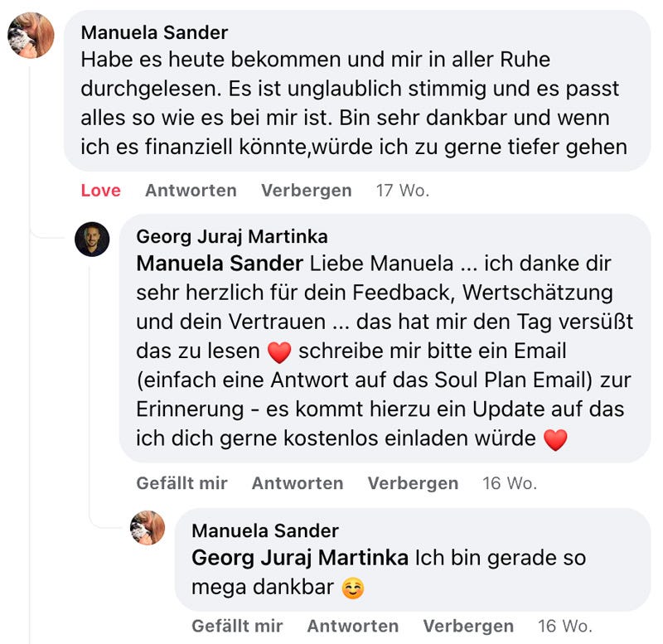Click the bold Manuela Sander mention in Georg's reply
663x644 pixels.
tap(219, 264)
